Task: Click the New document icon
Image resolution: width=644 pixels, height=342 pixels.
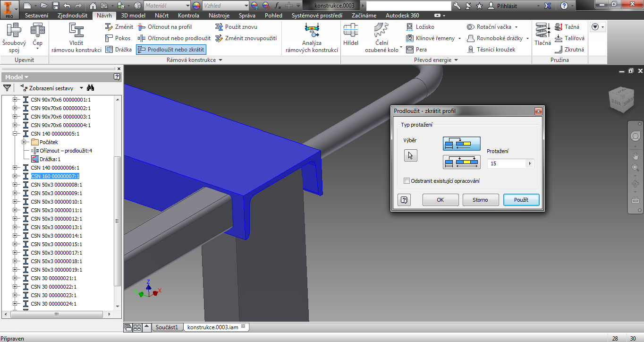Action: 28,6
